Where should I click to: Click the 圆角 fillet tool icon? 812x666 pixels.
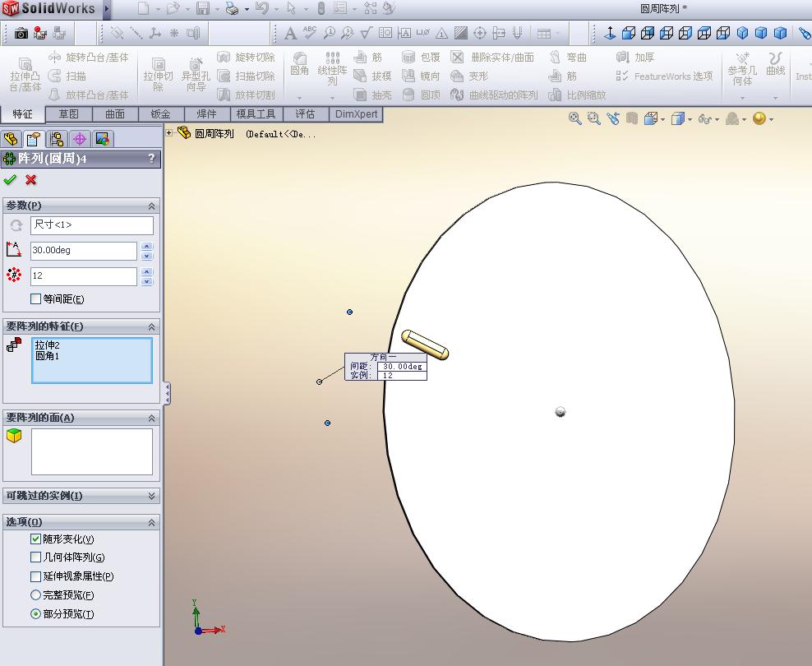pyautogui.click(x=299, y=63)
